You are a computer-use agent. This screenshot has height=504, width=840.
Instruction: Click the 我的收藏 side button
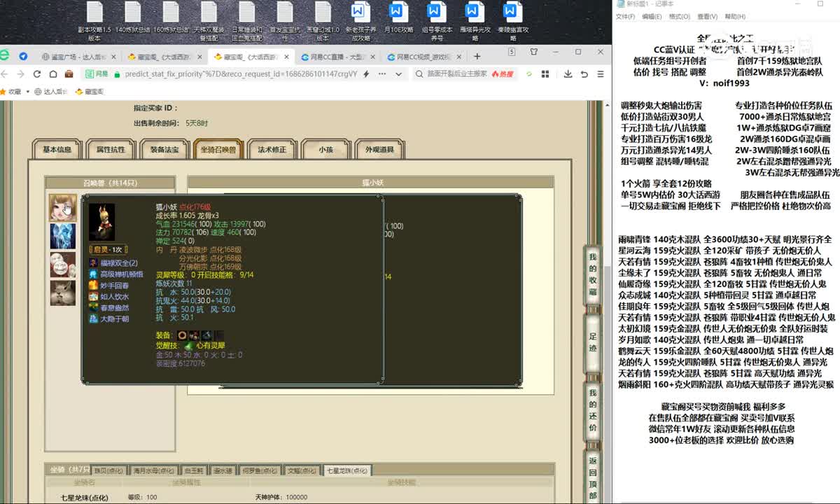(x=592, y=273)
